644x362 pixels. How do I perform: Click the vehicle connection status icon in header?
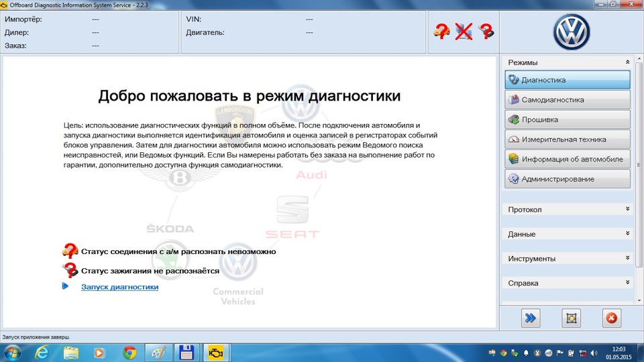pos(441,32)
